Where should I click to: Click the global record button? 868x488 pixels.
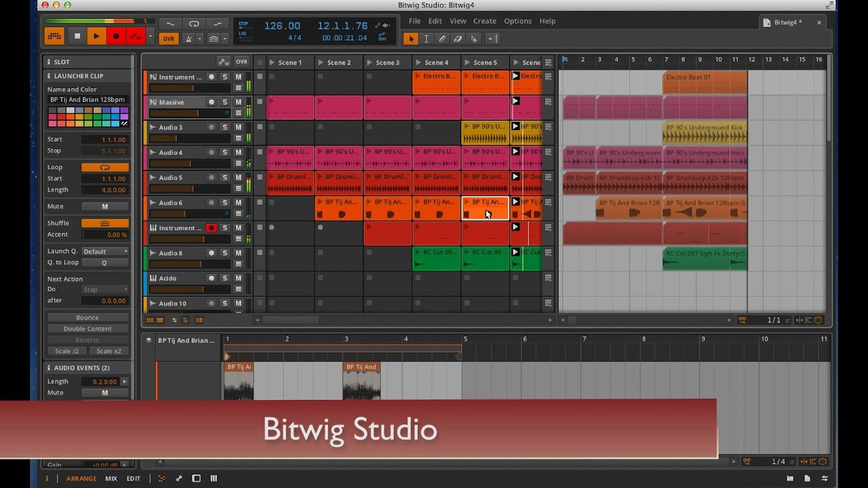coord(116,36)
